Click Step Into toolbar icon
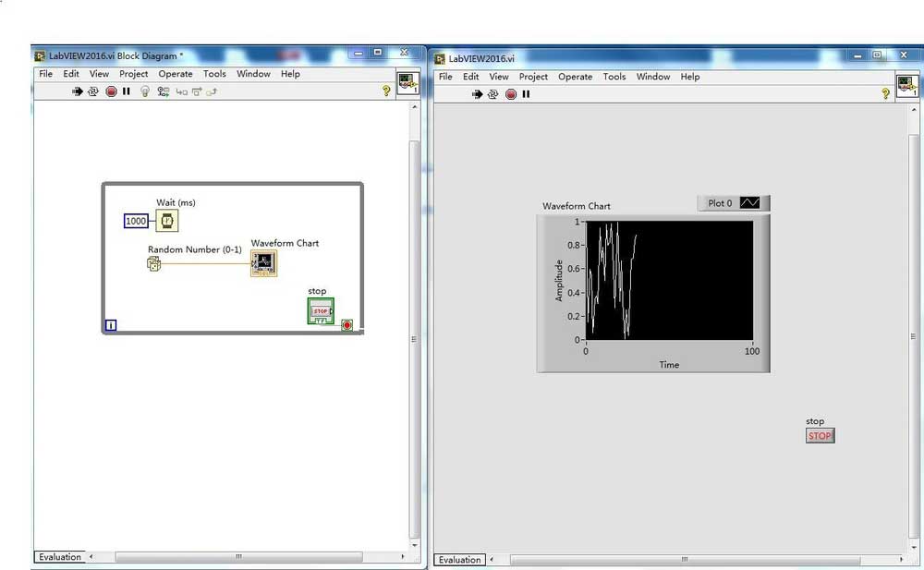The image size is (924, 570). click(x=181, y=91)
